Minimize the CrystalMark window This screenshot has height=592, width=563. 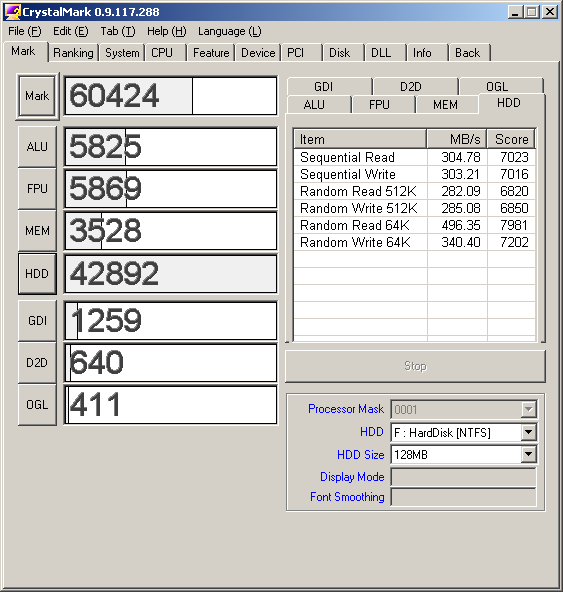[x=515, y=12]
